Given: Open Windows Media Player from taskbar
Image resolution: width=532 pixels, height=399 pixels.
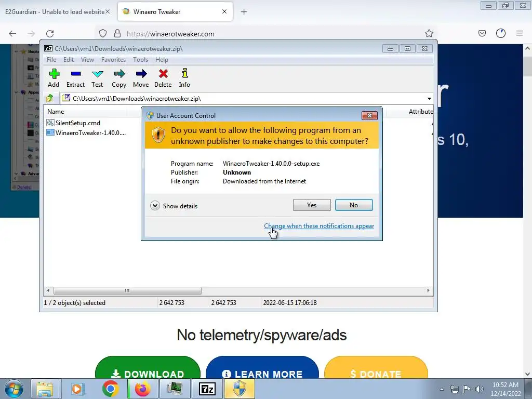Looking at the screenshot, I should point(77,389).
